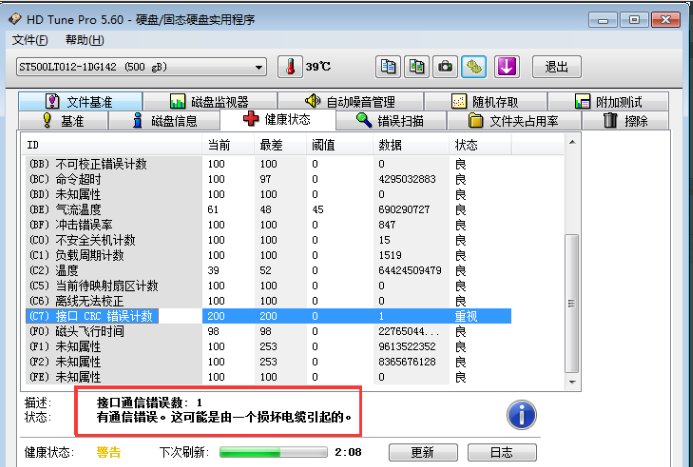Switch to the 自动噪音管理 tab

[x=350, y=102]
